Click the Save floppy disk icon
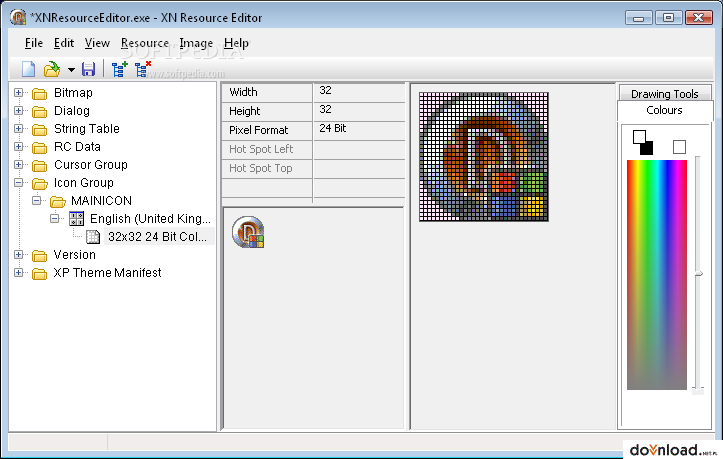This screenshot has height=459, width=723. 88,69
